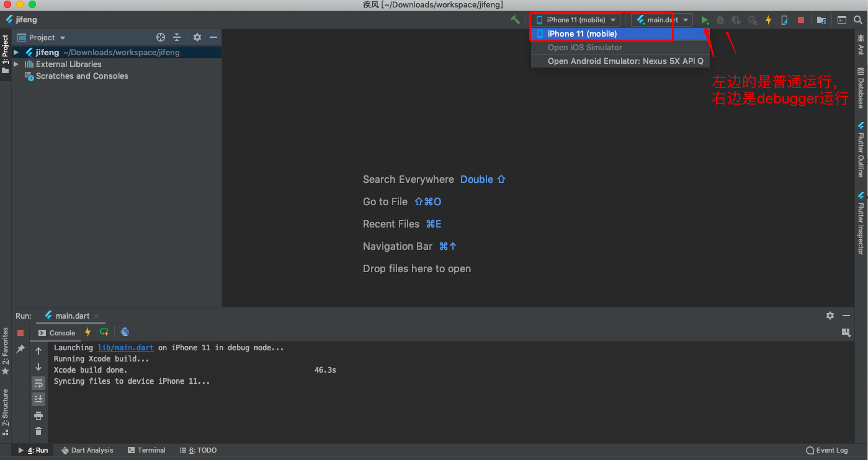This screenshot has width=868, height=460.
Task: Open the 2: Favorites side tab
Action: [6, 352]
